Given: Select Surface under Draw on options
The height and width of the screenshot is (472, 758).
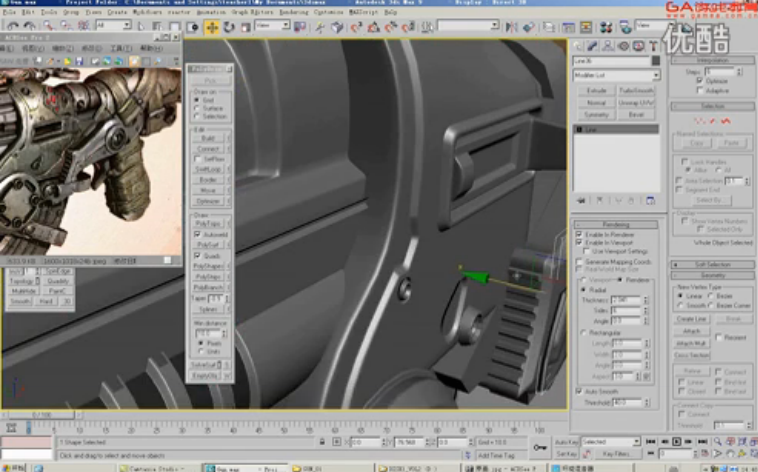Looking at the screenshot, I should coord(197,108).
